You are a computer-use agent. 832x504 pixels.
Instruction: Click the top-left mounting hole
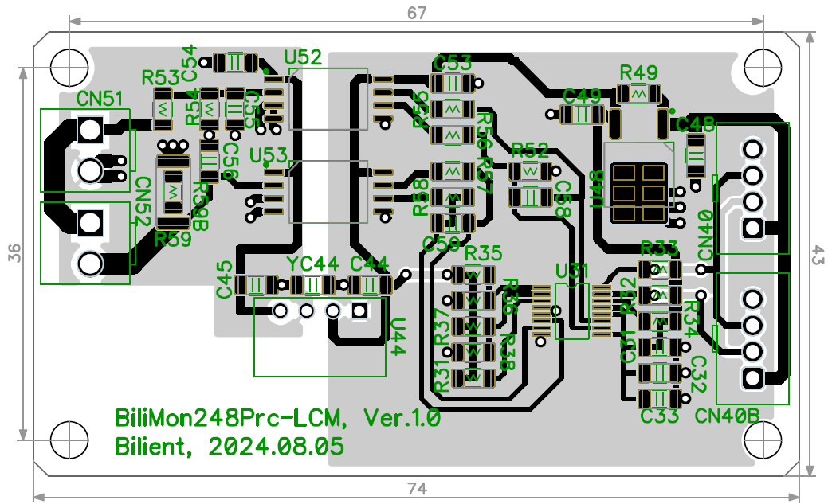(x=69, y=68)
